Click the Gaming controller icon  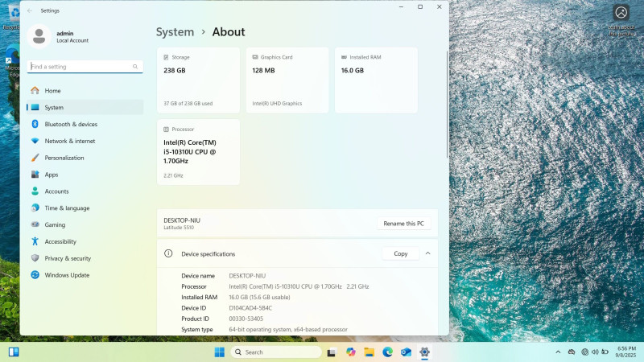pyautogui.click(x=35, y=225)
